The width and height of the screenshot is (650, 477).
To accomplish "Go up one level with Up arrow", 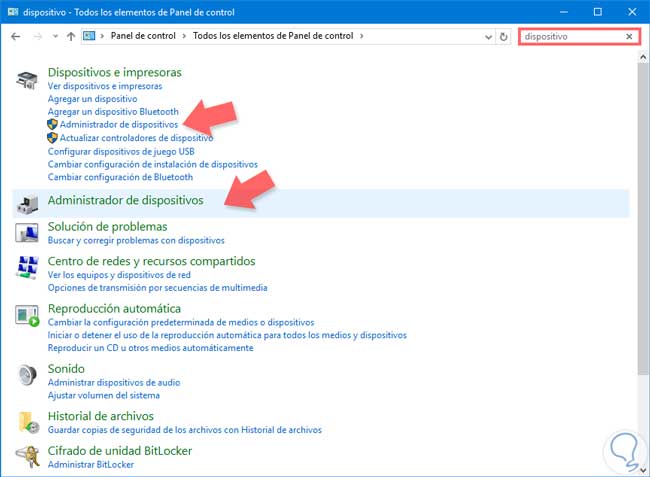I will tap(70, 36).
